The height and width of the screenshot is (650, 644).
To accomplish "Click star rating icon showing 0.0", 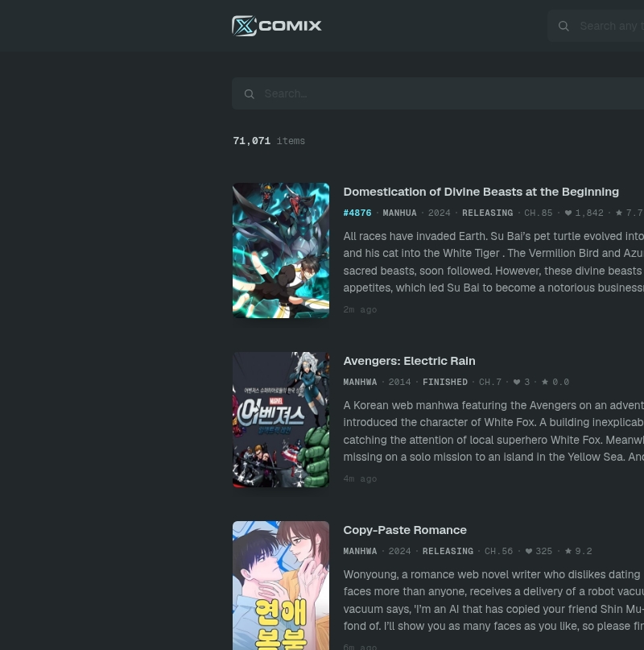I will [545, 382].
